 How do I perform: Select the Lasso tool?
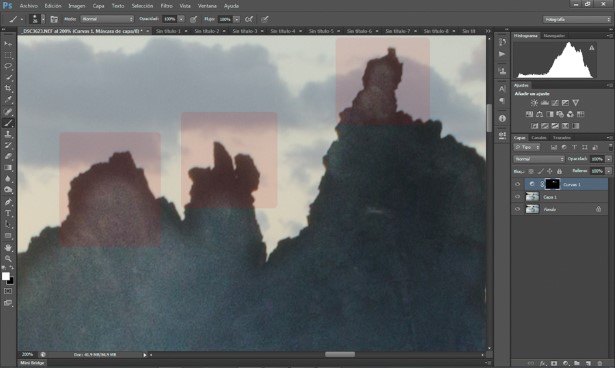click(8, 66)
